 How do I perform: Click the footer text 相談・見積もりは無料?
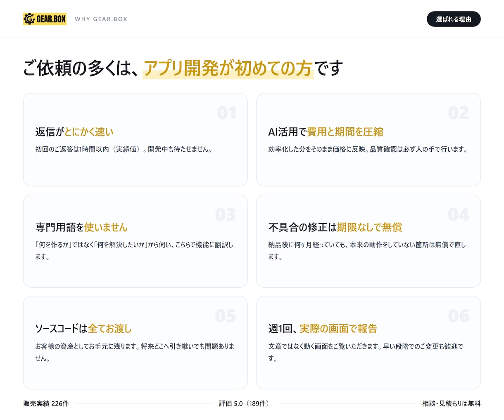pos(452,403)
